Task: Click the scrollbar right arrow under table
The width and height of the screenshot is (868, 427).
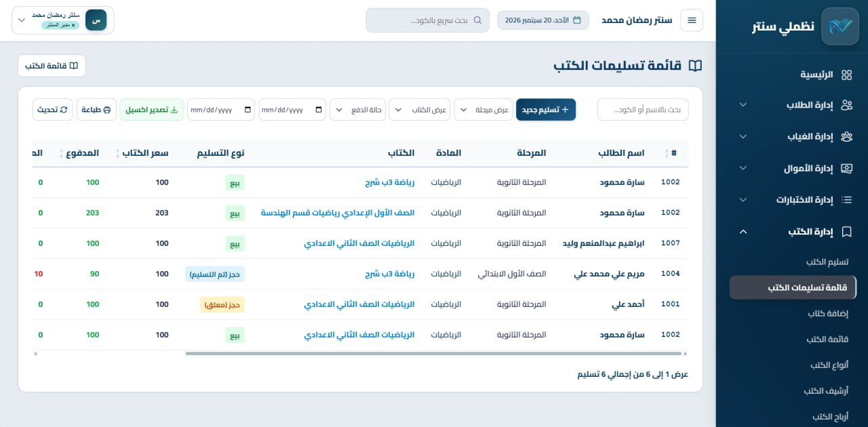Action: pyautogui.click(x=686, y=353)
